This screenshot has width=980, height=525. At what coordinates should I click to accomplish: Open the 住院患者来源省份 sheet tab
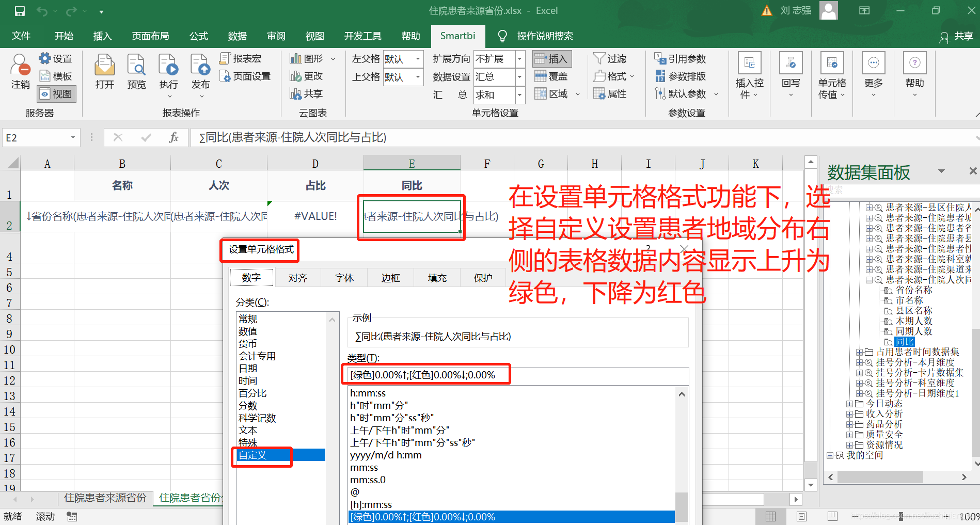coord(105,498)
